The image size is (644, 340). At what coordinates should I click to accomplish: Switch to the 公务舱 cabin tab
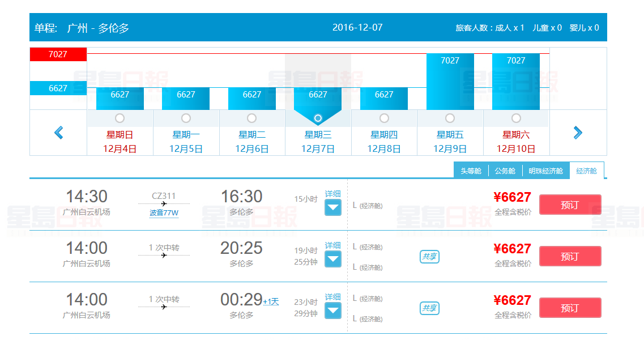[x=505, y=171]
